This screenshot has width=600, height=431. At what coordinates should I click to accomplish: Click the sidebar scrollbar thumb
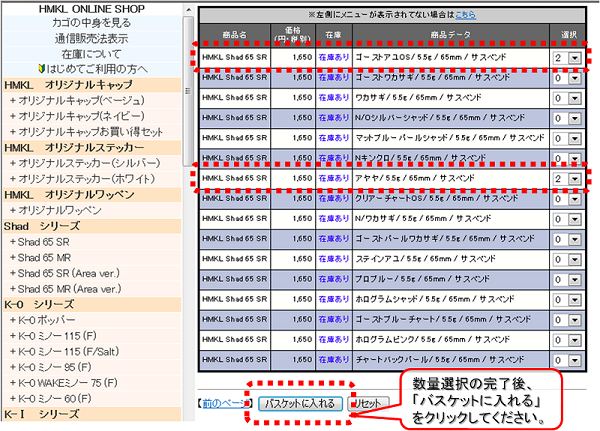188,91
